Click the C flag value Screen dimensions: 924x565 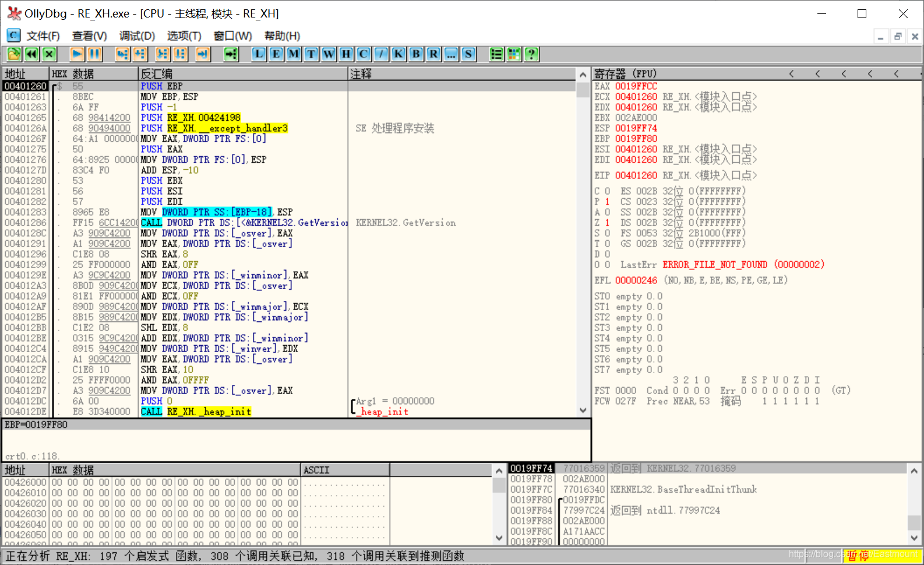[607, 191]
